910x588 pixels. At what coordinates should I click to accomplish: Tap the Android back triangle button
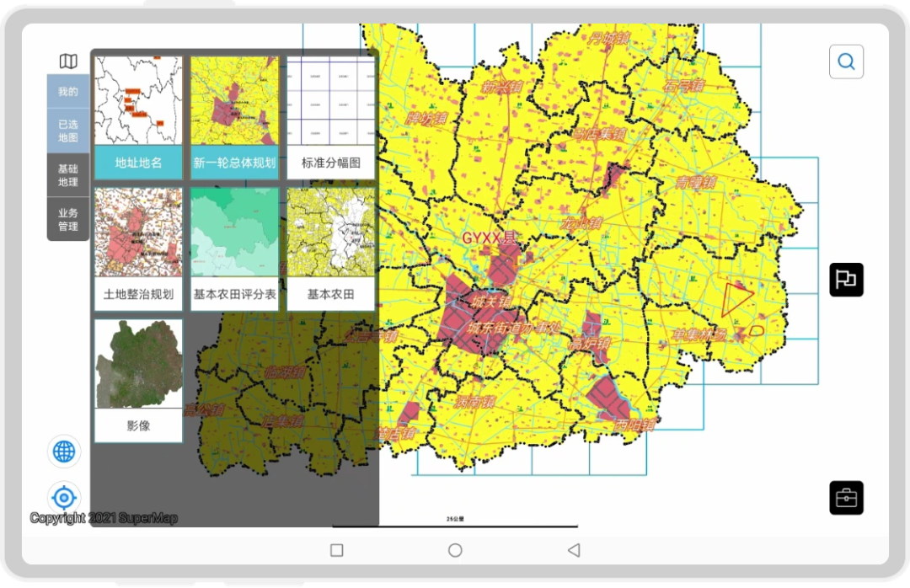coord(574,550)
